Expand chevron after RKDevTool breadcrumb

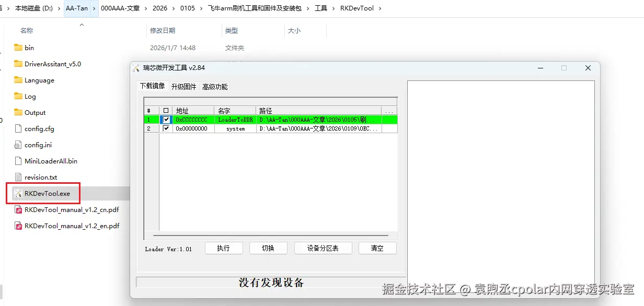[x=380, y=8]
